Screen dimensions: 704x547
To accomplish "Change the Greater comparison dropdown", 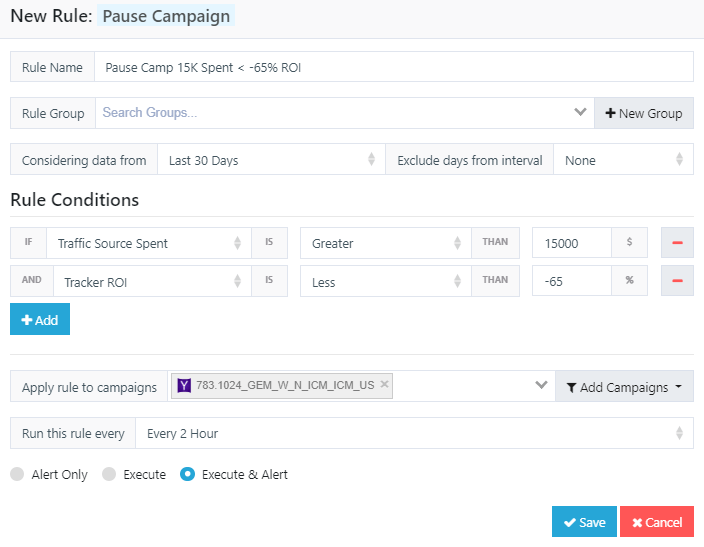I will click(x=386, y=243).
